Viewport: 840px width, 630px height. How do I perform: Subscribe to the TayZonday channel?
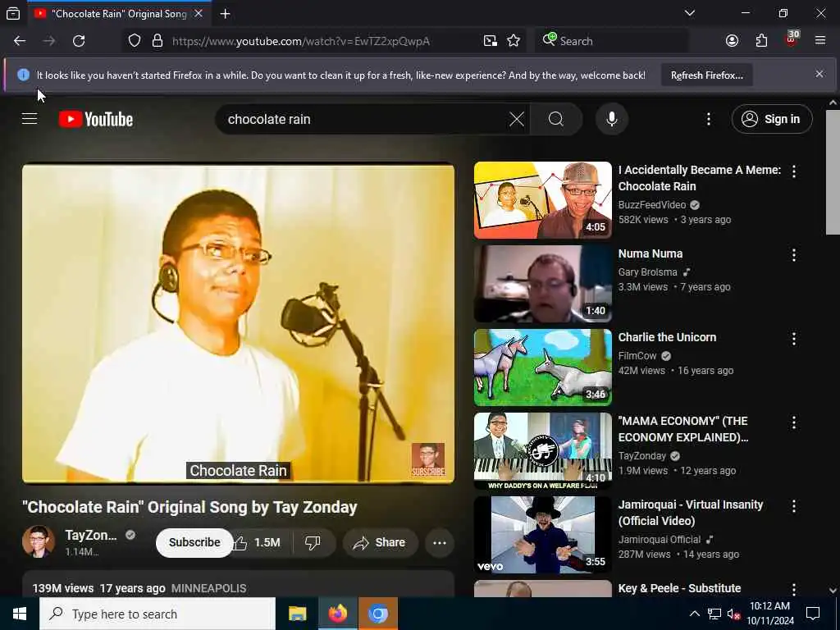click(194, 543)
